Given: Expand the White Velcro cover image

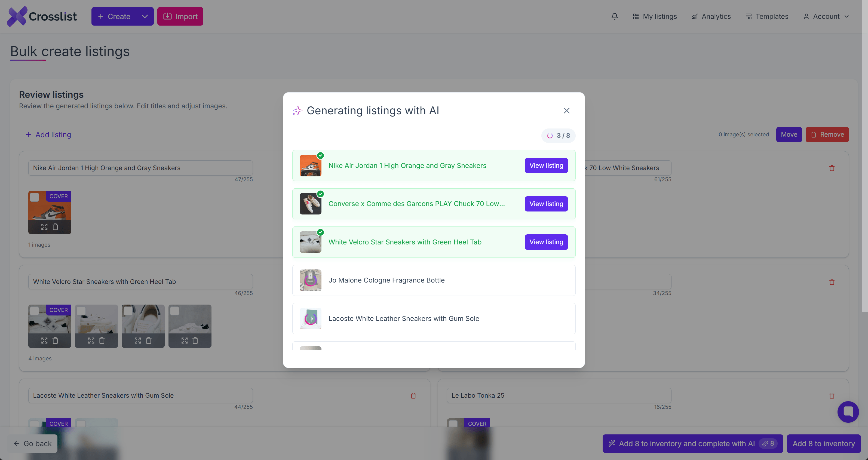Looking at the screenshot, I should tap(44, 340).
